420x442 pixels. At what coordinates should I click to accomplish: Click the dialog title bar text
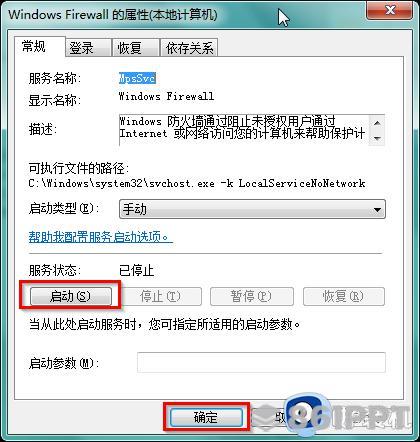[x=113, y=15]
